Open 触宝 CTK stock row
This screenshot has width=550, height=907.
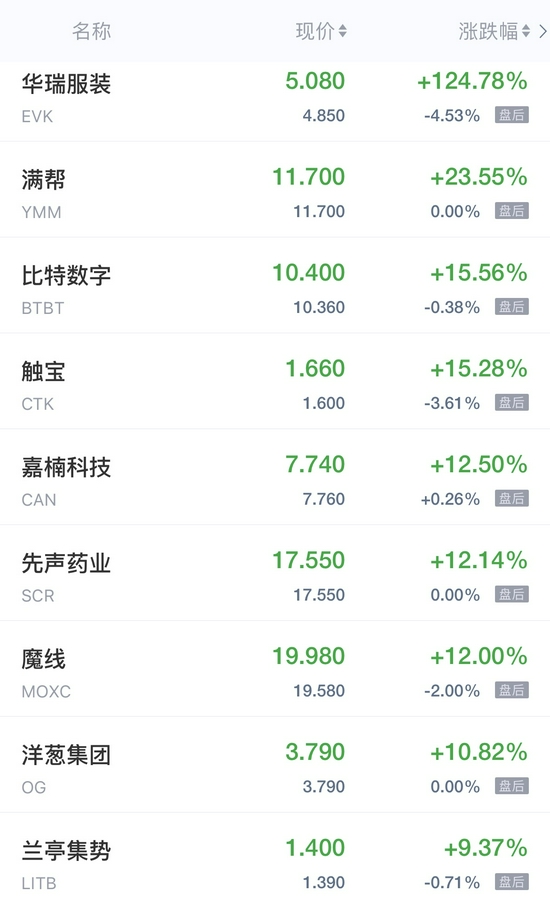pos(275,382)
